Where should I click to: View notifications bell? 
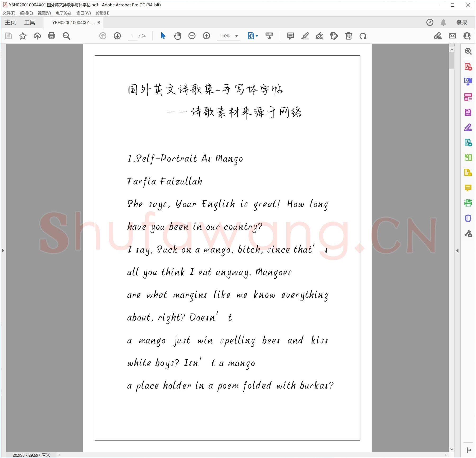point(443,22)
